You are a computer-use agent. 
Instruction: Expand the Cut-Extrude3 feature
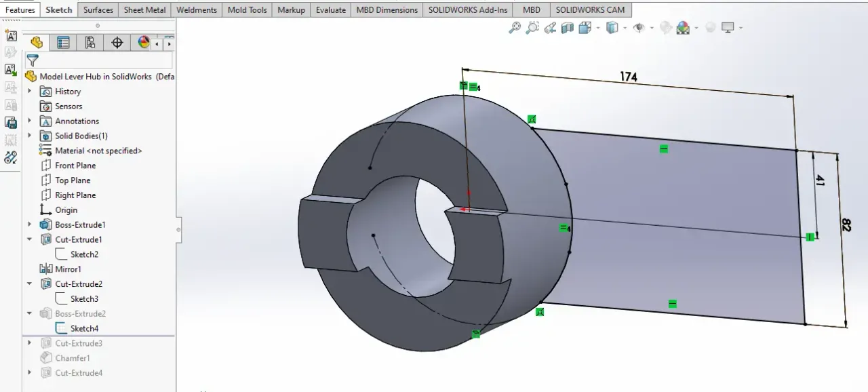[x=30, y=343]
